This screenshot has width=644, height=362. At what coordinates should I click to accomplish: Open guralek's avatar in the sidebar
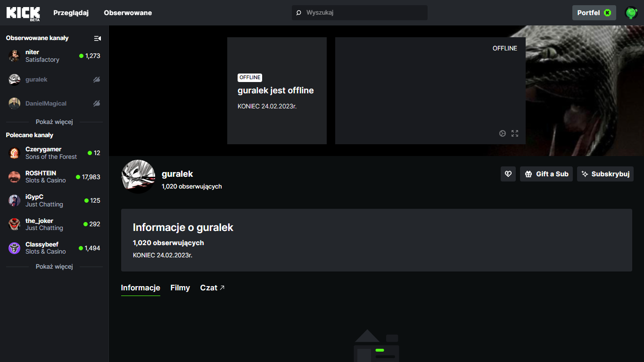[x=15, y=80]
